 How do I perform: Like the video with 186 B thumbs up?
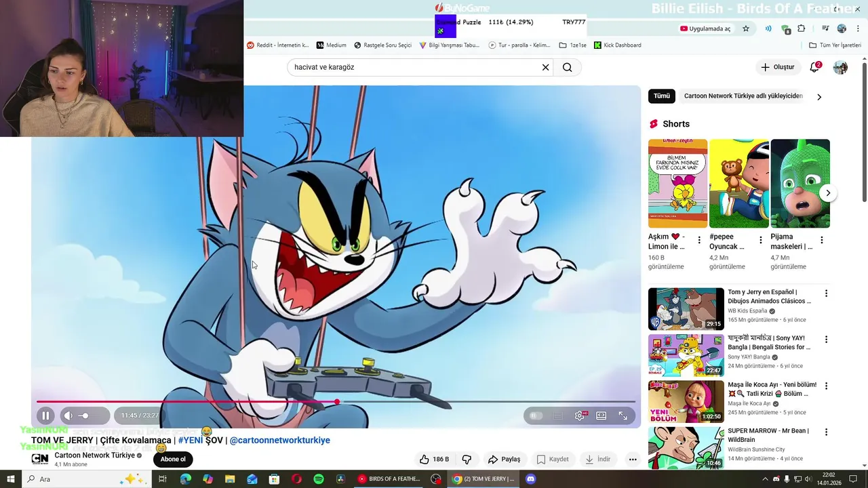[x=434, y=459]
